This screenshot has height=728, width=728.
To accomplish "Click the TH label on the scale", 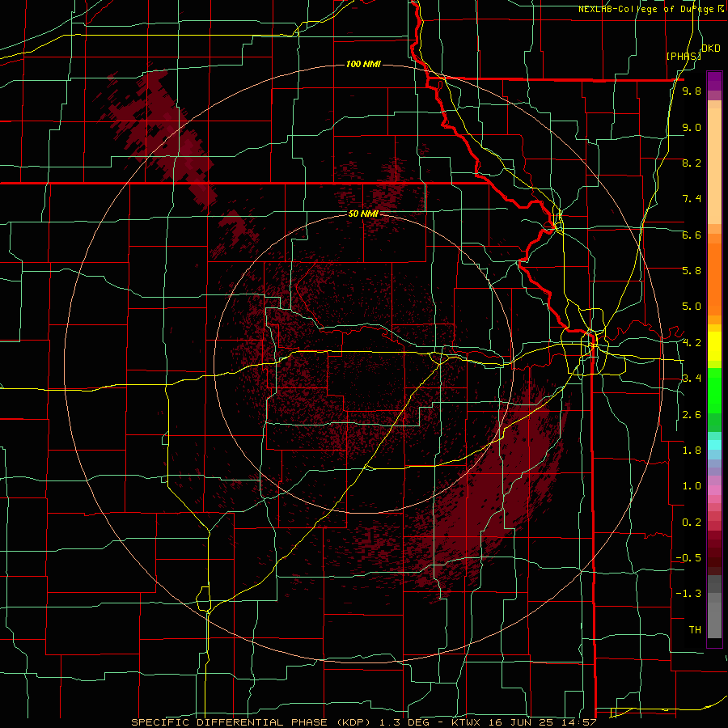I will pyautogui.click(x=695, y=630).
